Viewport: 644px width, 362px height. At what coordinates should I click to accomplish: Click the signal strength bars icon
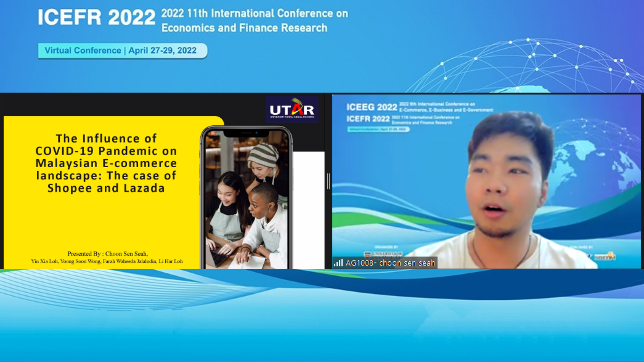pos(338,263)
